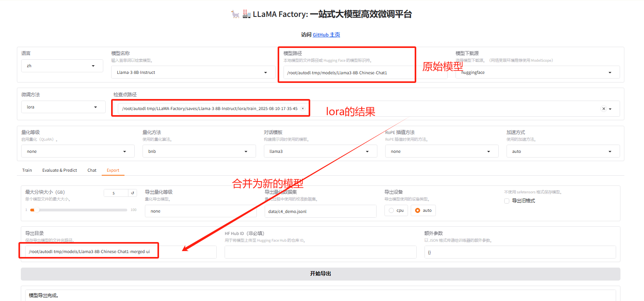Click the 导出量化数据集 field data/c4_demo.jsonl
644x301 pixels.
click(x=320, y=211)
